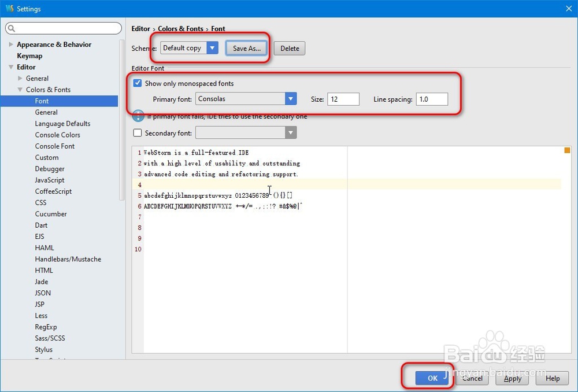Uncheck Show only monospaced fonts
The width and height of the screenshot is (578, 392).
(138, 83)
